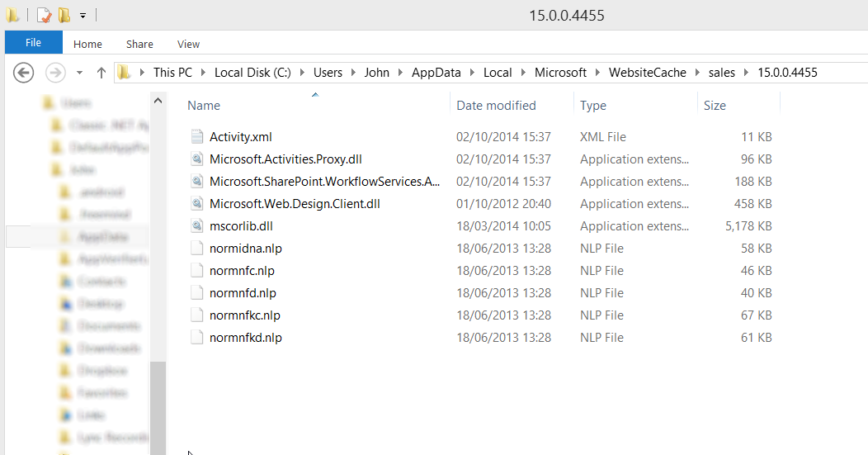The width and height of the screenshot is (868, 455).
Task: Click Microsoft.SharePoint.WorkflowServices file icon
Action: pos(197,181)
